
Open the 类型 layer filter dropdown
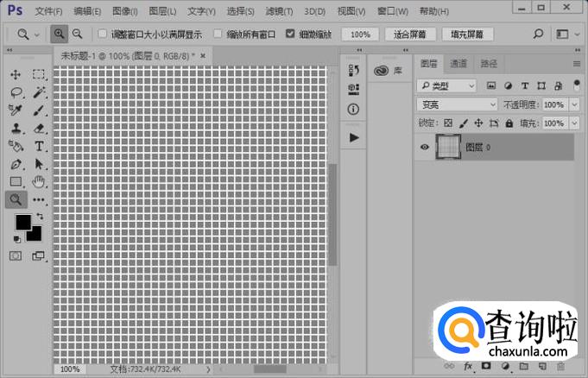point(446,85)
